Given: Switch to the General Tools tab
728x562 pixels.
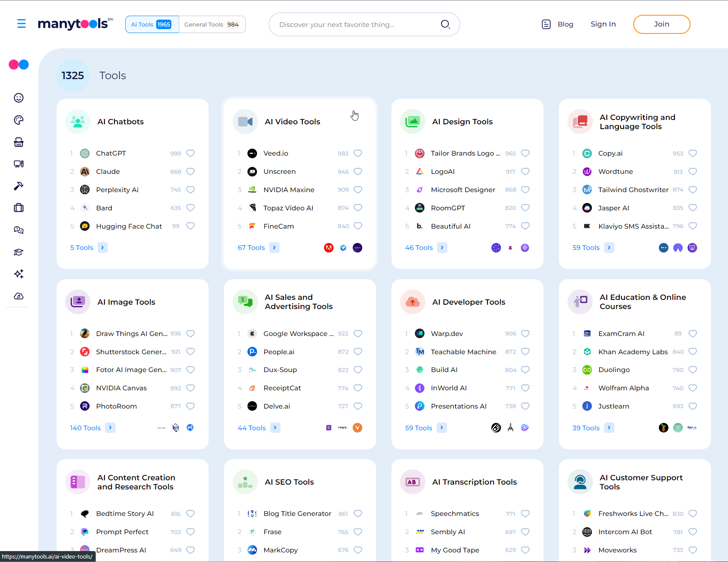Looking at the screenshot, I should [212, 24].
